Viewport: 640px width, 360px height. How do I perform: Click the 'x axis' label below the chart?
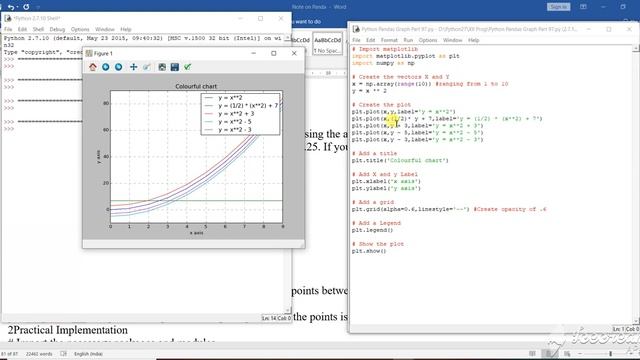[x=196, y=233]
